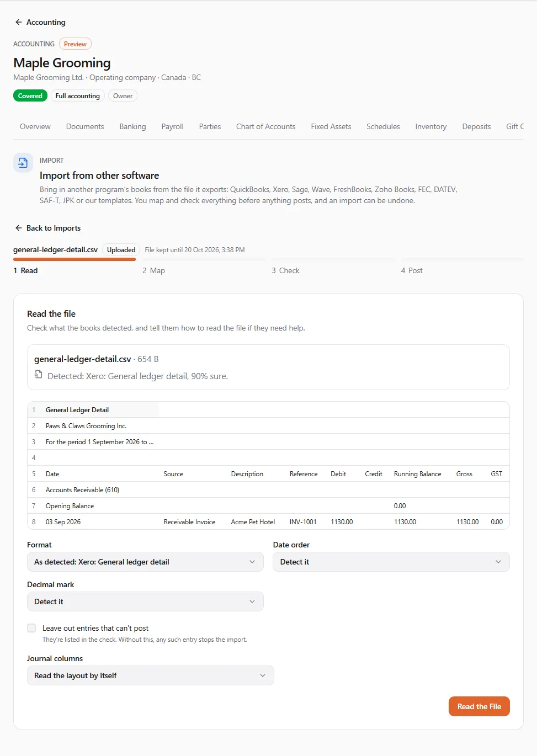This screenshot has width=537, height=756.
Task: Click the 'General Ledger Detail' preview row
Action: tap(268, 409)
